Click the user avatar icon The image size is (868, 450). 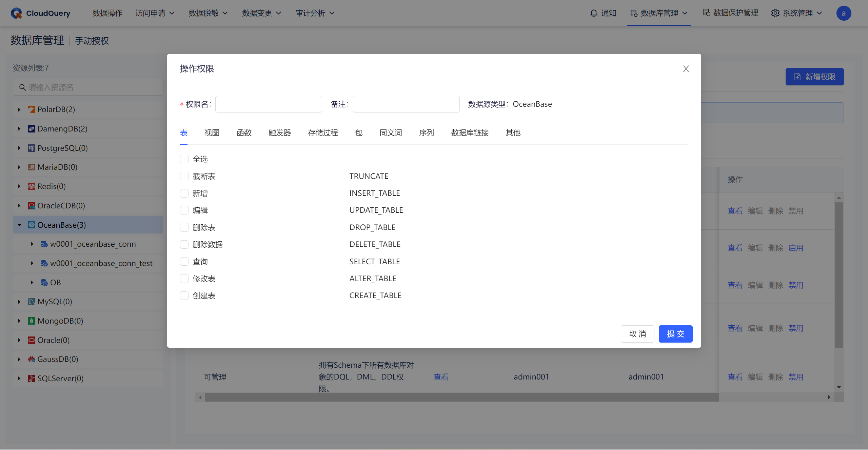[x=843, y=13]
